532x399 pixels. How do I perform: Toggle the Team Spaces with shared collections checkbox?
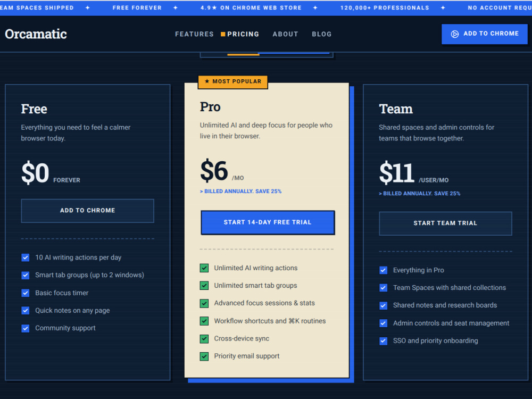tap(384, 288)
